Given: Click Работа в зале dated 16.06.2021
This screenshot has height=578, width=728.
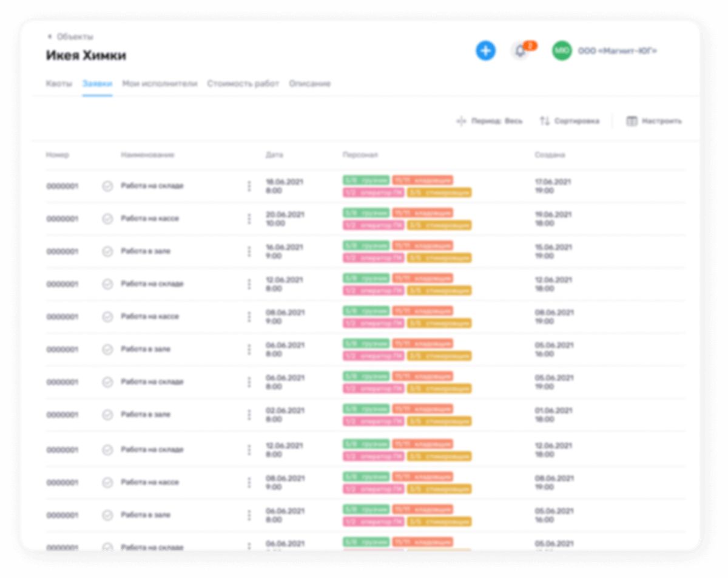Looking at the screenshot, I should tap(146, 251).
